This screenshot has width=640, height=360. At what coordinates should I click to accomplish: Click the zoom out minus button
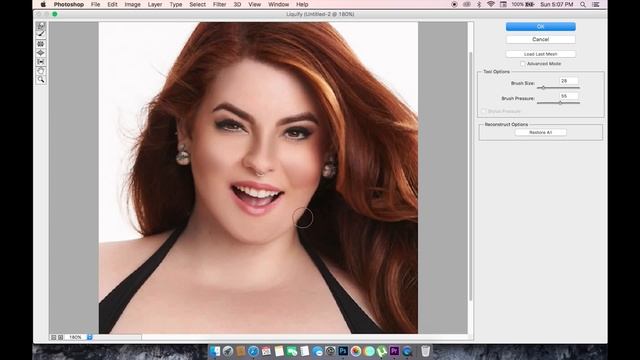[53, 337]
